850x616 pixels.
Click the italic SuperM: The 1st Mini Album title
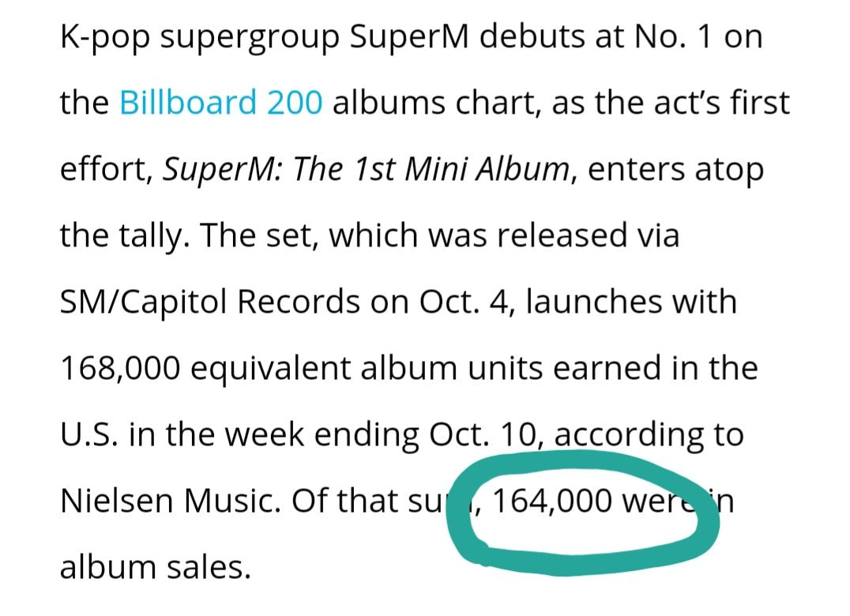367,170
